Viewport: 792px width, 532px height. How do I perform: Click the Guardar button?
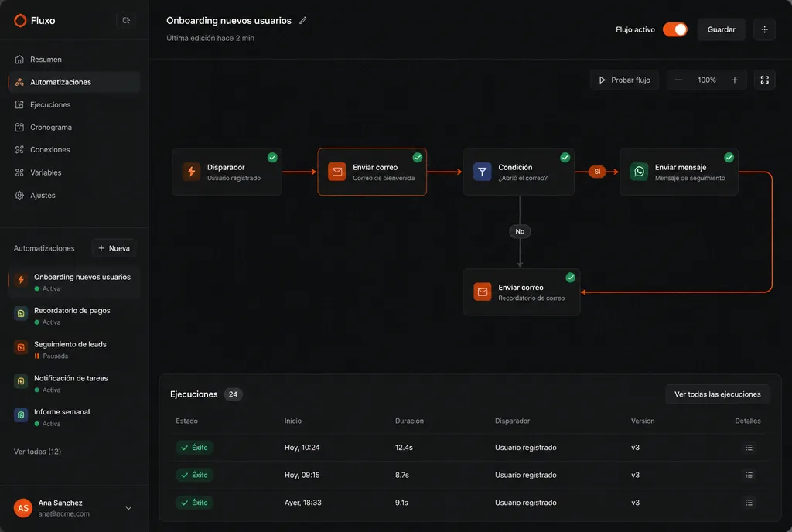(721, 30)
